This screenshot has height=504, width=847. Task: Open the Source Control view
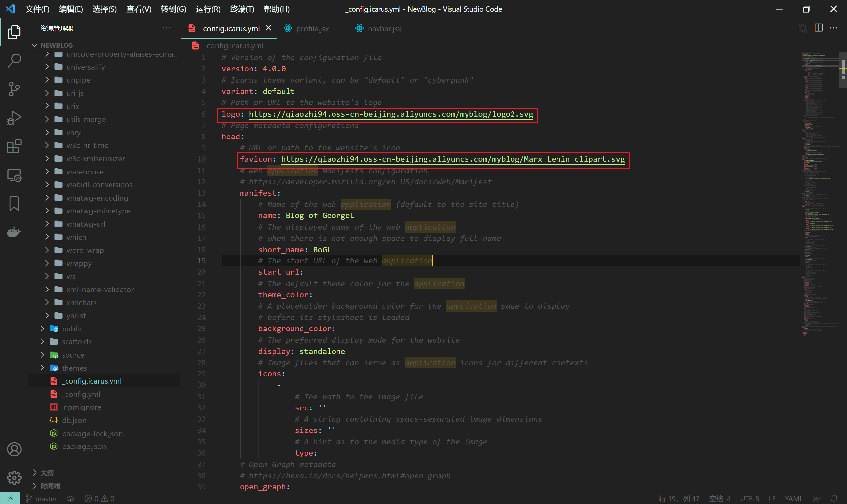click(x=14, y=89)
